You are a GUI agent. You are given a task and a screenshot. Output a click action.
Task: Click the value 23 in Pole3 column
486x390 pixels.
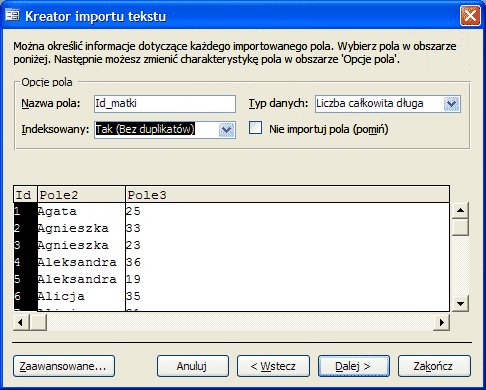133,245
